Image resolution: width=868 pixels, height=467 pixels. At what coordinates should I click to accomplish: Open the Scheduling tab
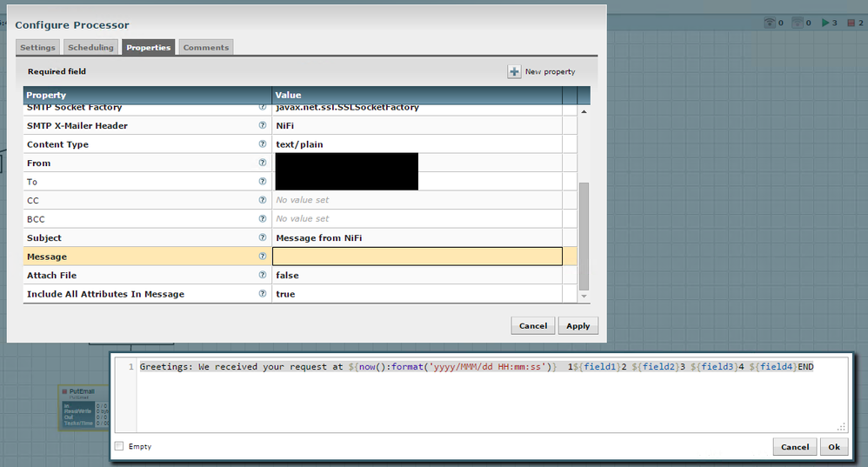90,48
